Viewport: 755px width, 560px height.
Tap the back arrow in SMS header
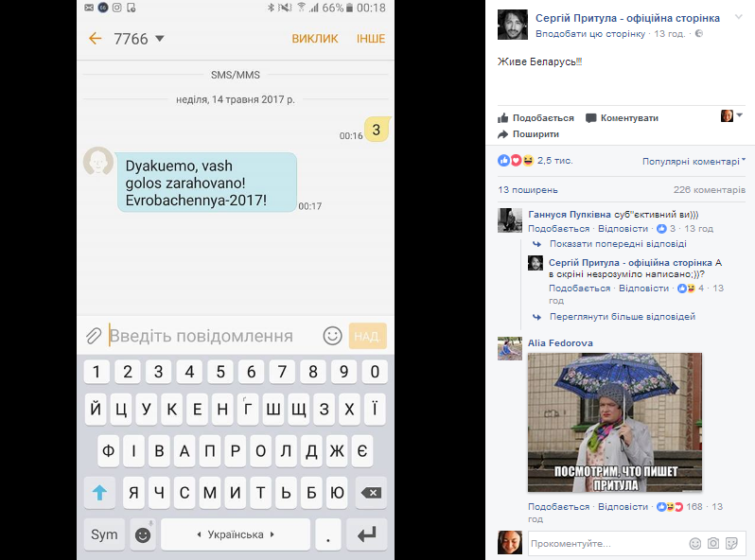[95, 39]
